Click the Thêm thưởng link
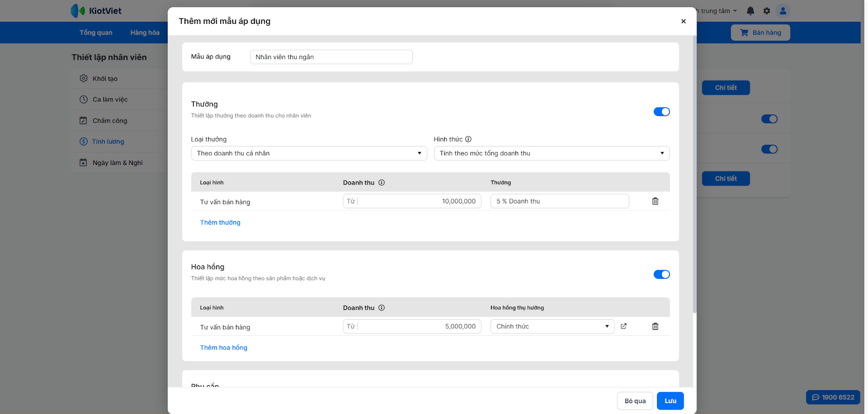 [220, 222]
